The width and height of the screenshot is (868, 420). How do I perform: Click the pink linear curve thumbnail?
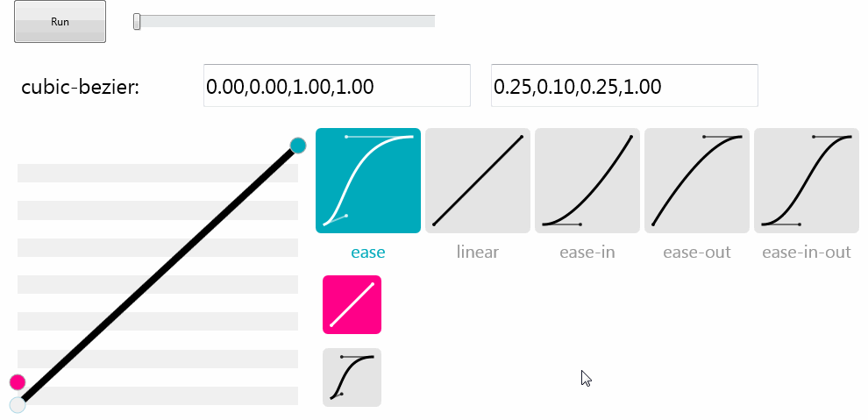tap(352, 305)
